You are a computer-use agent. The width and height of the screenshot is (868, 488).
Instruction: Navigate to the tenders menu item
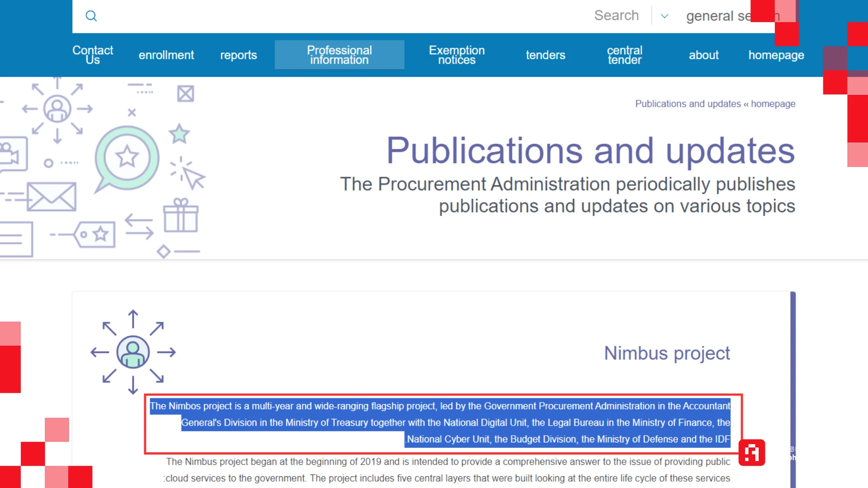coord(545,55)
